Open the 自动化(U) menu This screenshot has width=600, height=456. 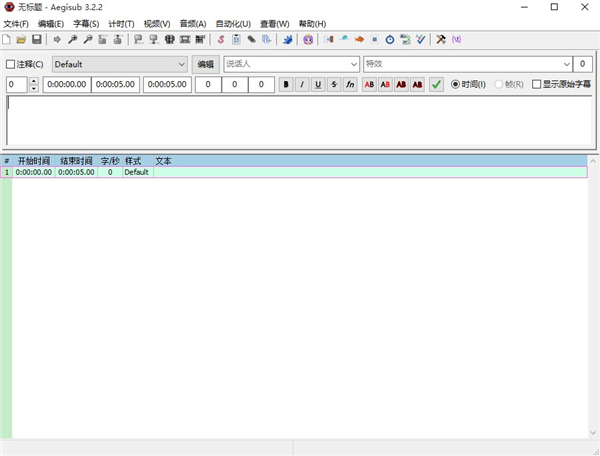[233, 24]
